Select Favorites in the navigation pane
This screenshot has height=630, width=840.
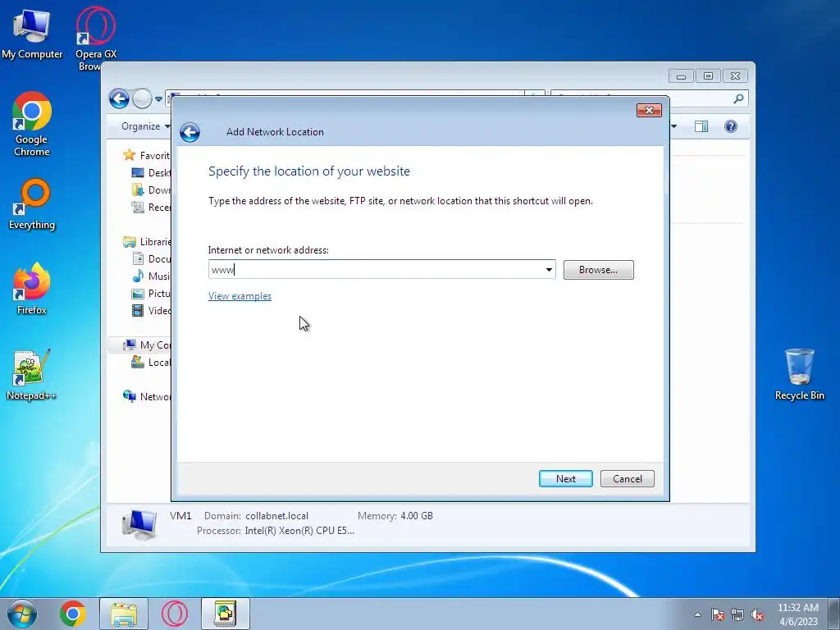[x=147, y=155]
